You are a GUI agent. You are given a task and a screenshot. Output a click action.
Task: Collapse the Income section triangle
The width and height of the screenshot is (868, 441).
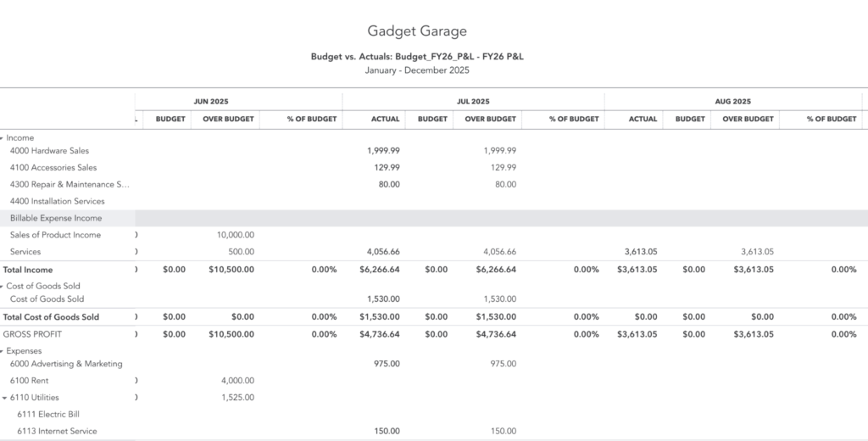pyautogui.click(x=2, y=138)
